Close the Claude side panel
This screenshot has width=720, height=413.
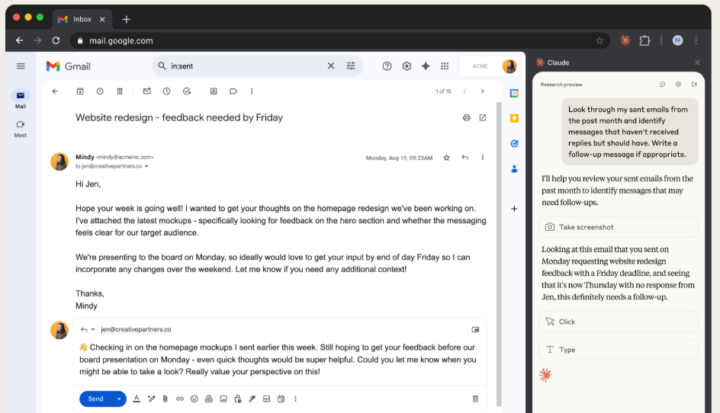(x=698, y=62)
